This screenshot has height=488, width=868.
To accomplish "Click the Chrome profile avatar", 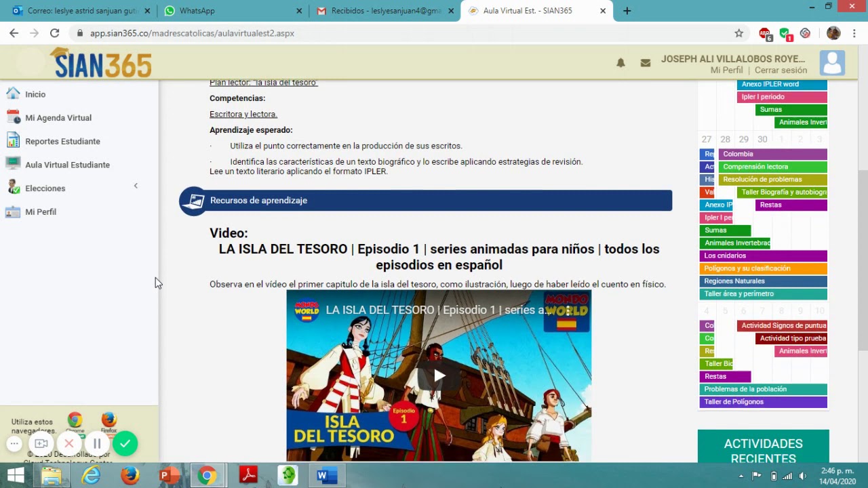I will [833, 33].
